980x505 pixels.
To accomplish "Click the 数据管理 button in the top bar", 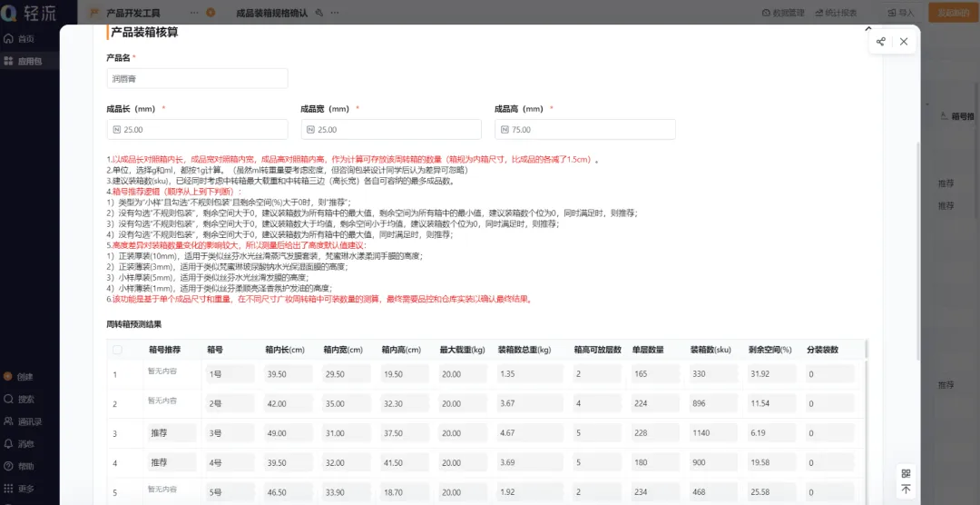I will pos(782,13).
